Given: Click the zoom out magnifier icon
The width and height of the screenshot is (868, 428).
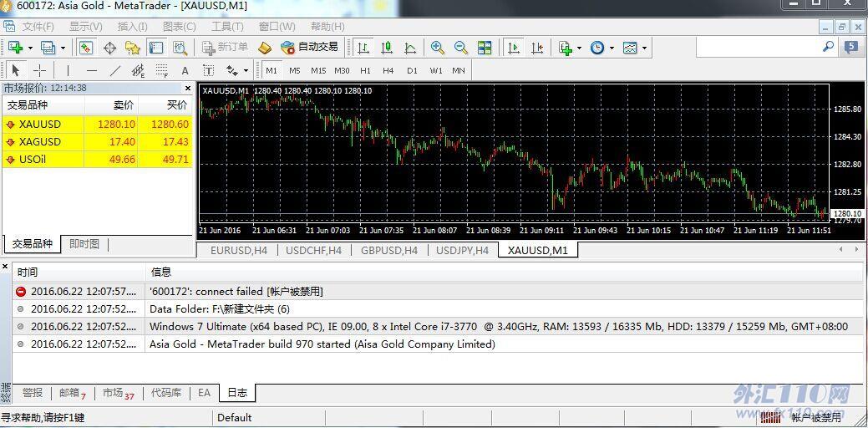Looking at the screenshot, I should (x=460, y=48).
